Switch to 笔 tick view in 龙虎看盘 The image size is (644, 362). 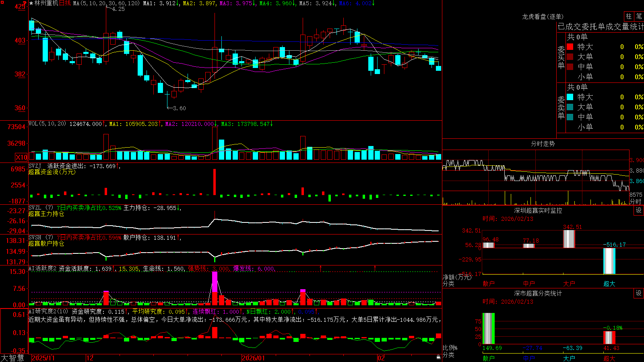coord(639,16)
